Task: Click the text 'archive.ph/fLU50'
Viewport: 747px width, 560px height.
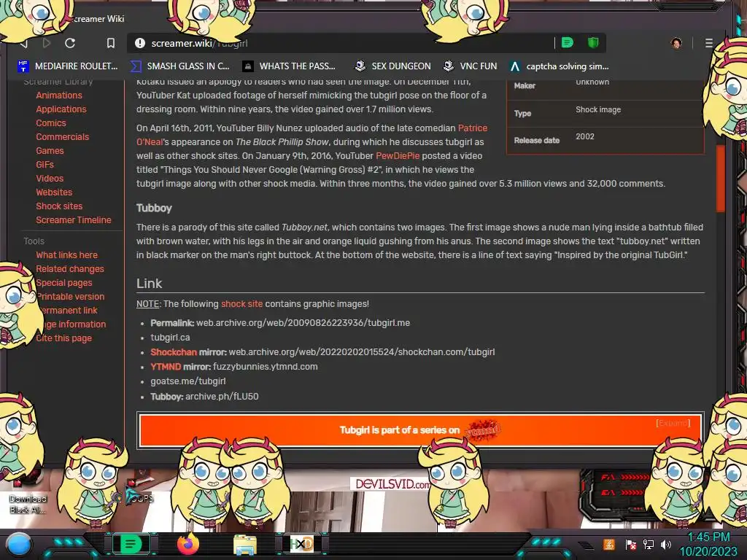Action: click(x=222, y=396)
